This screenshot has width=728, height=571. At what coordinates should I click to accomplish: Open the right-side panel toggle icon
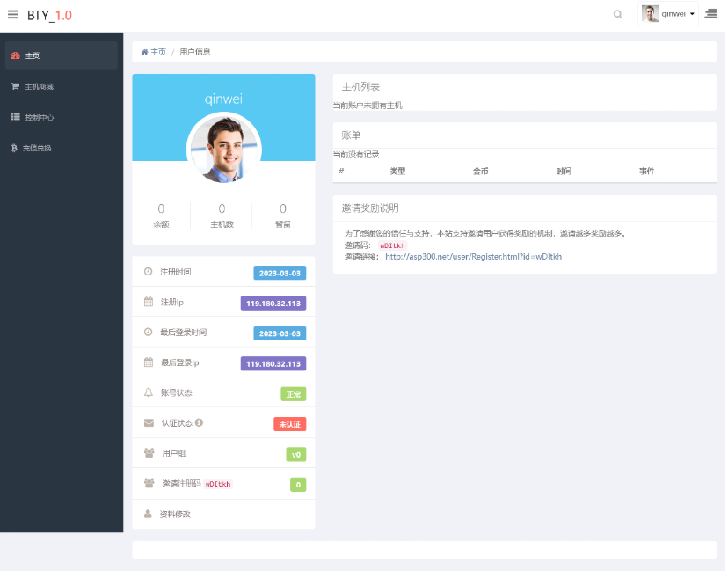pyautogui.click(x=710, y=14)
